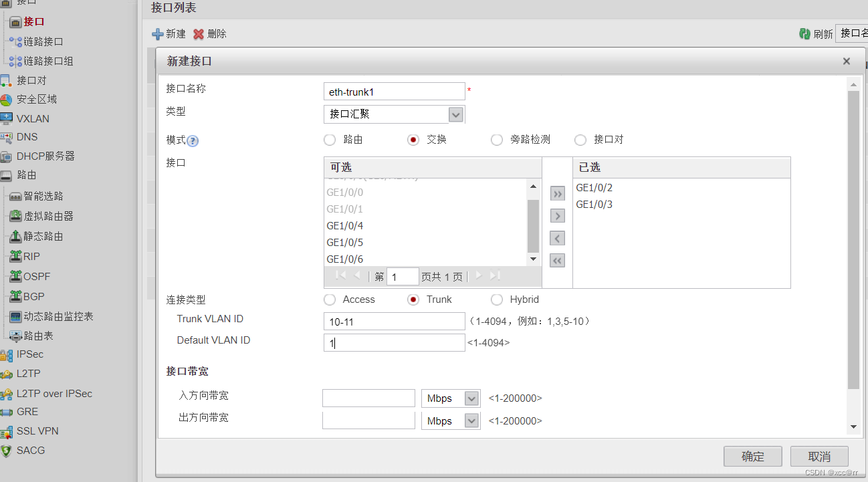Open 链路接口组 in the sidebar
This screenshot has height=482, width=868.
click(48, 61)
